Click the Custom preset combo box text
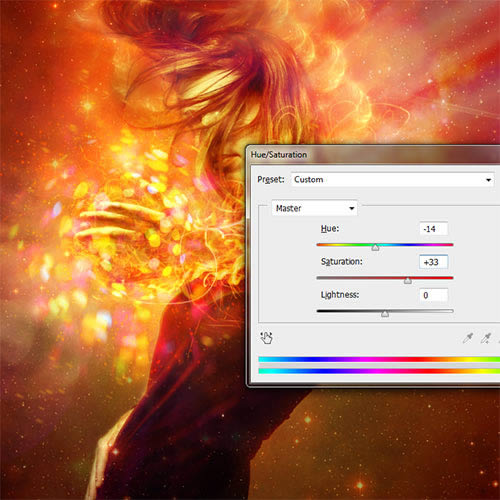The height and width of the screenshot is (500, 500). [x=309, y=180]
